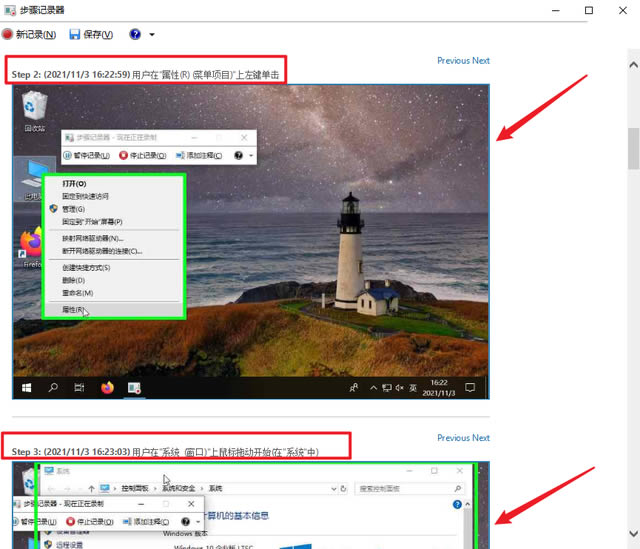Viewport: 640px width, 549px height.
Task: Click 停止记录(O) in Step 3 screenshot recorder
Action: (x=89, y=522)
